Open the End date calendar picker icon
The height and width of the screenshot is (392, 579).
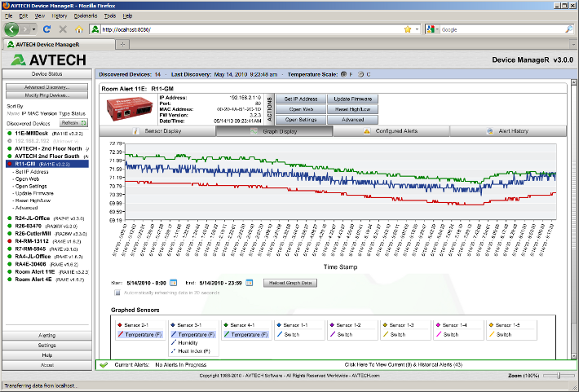pyautogui.click(x=250, y=283)
